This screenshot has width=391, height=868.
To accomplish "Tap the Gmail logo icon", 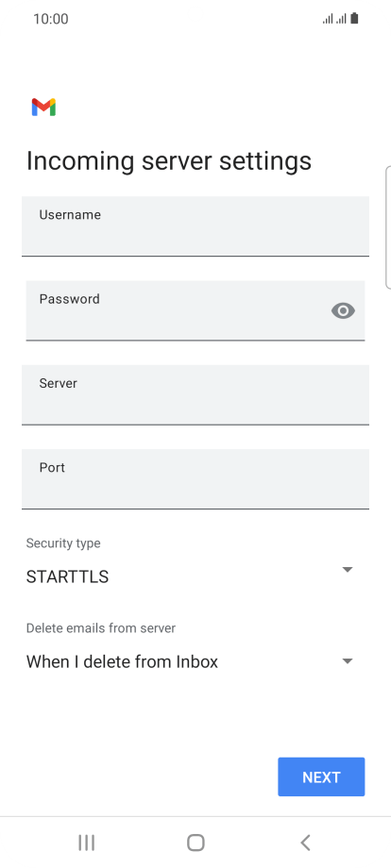I will tap(43, 107).
